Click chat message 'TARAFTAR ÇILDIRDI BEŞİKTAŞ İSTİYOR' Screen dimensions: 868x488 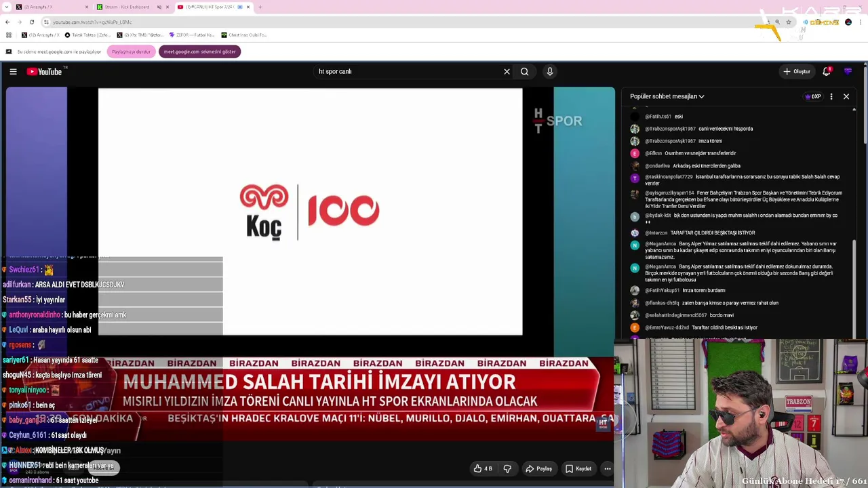[713, 232]
